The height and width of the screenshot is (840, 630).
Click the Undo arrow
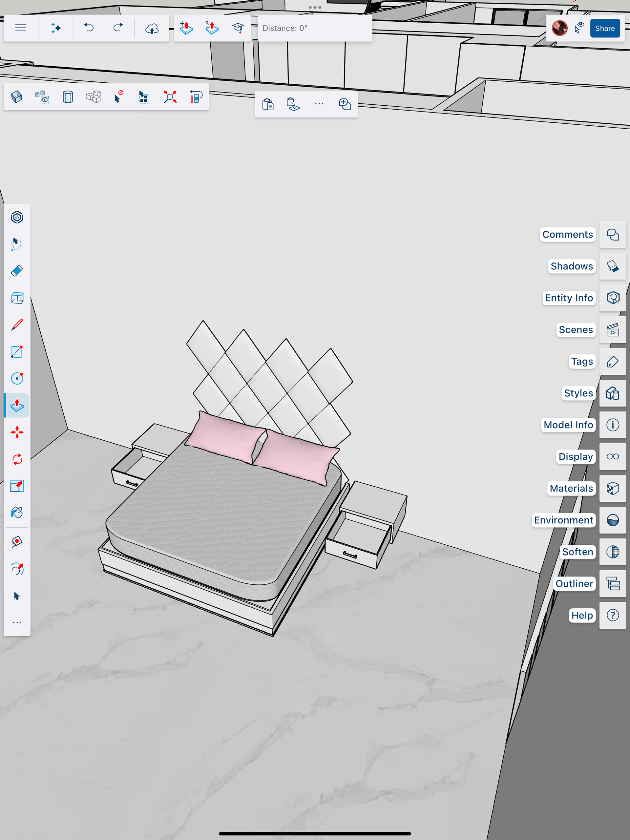pyautogui.click(x=89, y=28)
